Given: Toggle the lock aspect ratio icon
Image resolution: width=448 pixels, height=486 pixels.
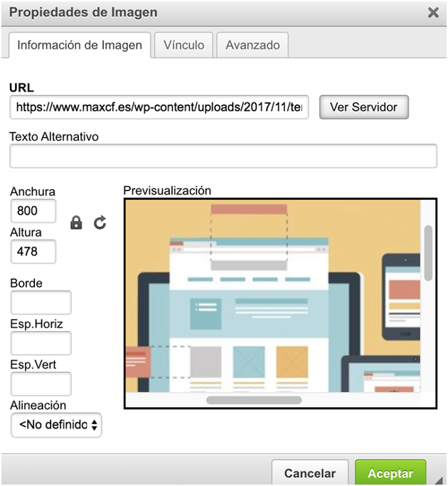Looking at the screenshot, I should tap(76, 222).
